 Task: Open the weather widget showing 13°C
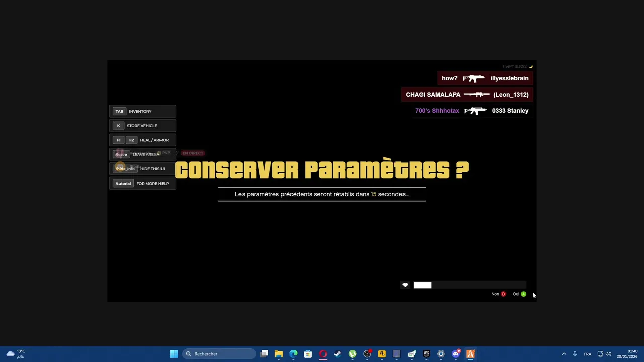point(16,354)
